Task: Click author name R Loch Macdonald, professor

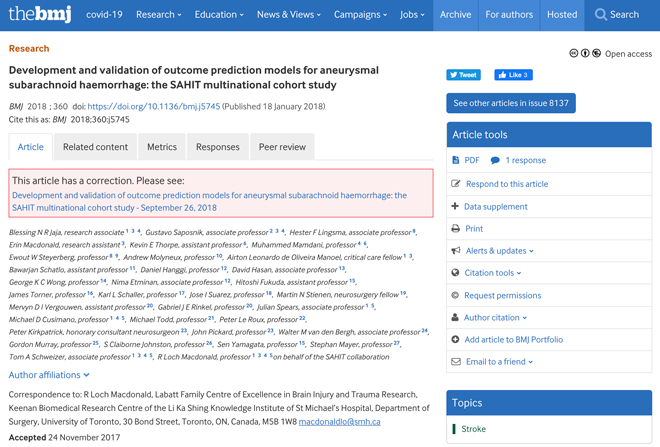Action: (x=204, y=357)
